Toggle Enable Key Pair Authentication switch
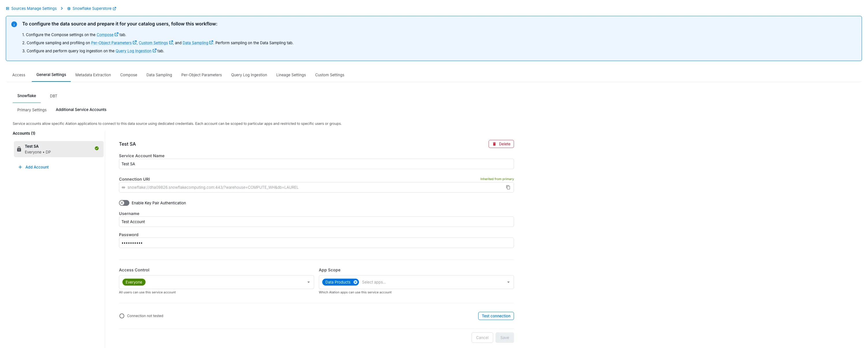The height and width of the screenshot is (348, 868). click(x=124, y=203)
